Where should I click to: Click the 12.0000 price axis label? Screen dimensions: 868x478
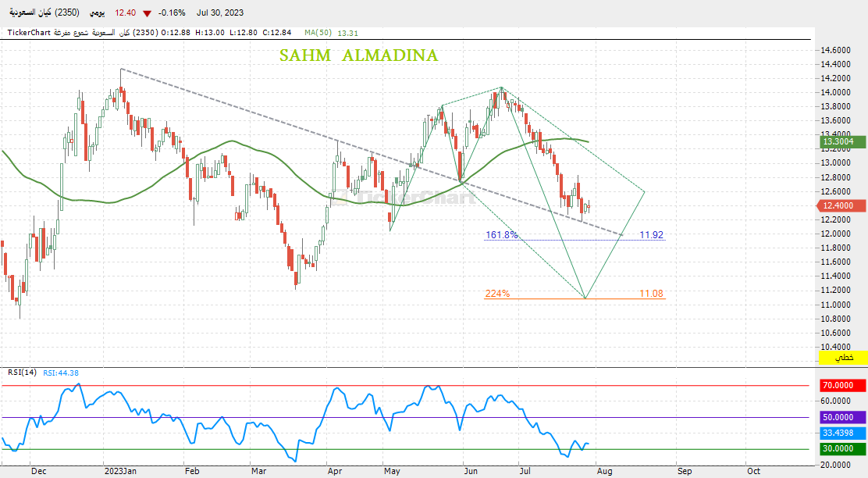tap(837, 234)
